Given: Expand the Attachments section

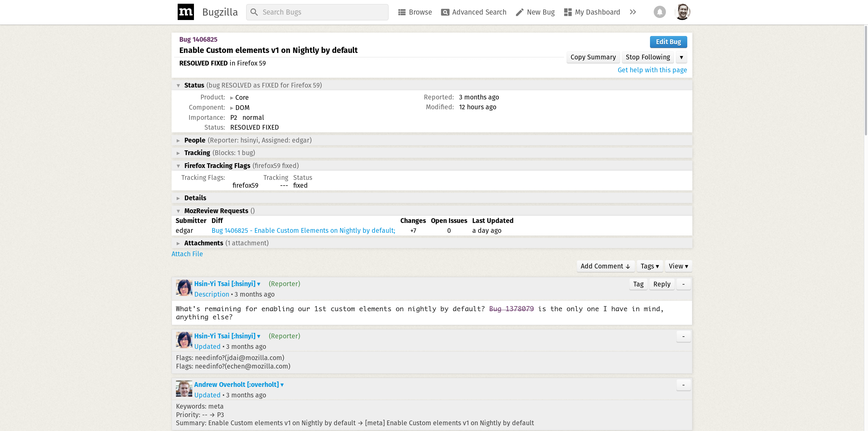Looking at the screenshot, I should coord(178,243).
